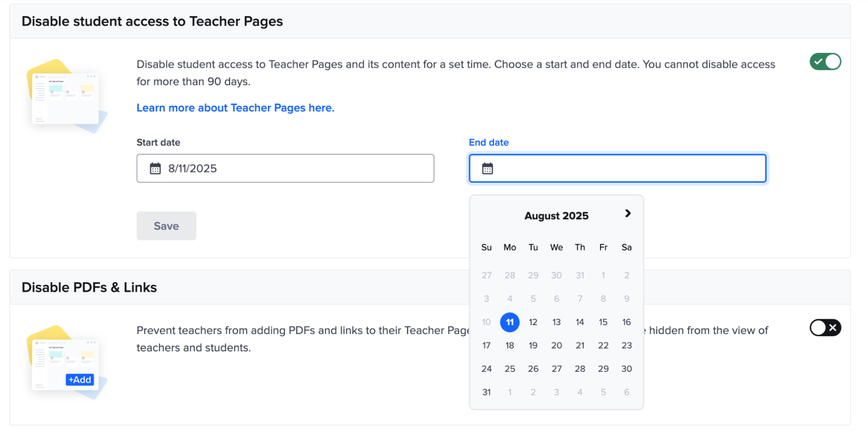This screenshot has width=868, height=436.
Task: Click the Disable student access heading
Action: tap(152, 21)
